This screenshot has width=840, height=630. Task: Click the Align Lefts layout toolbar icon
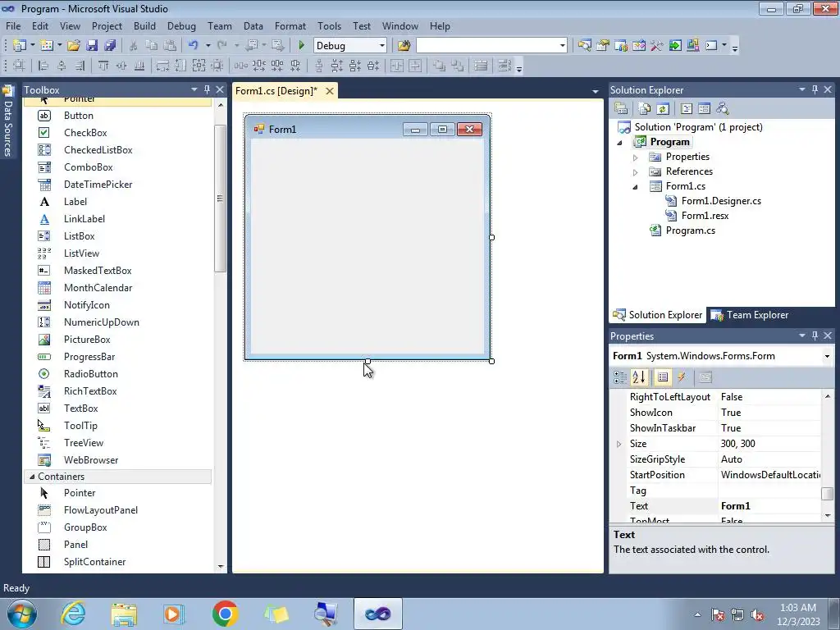(x=43, y=66)
